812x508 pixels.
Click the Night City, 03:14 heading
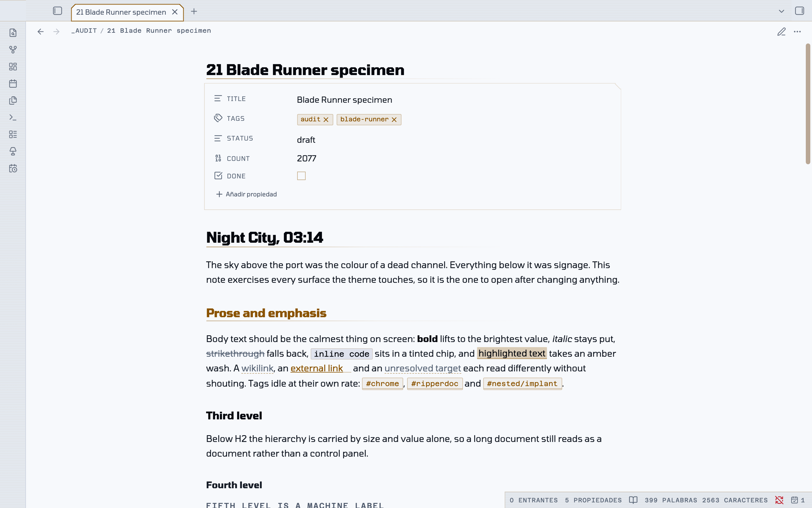264,238
